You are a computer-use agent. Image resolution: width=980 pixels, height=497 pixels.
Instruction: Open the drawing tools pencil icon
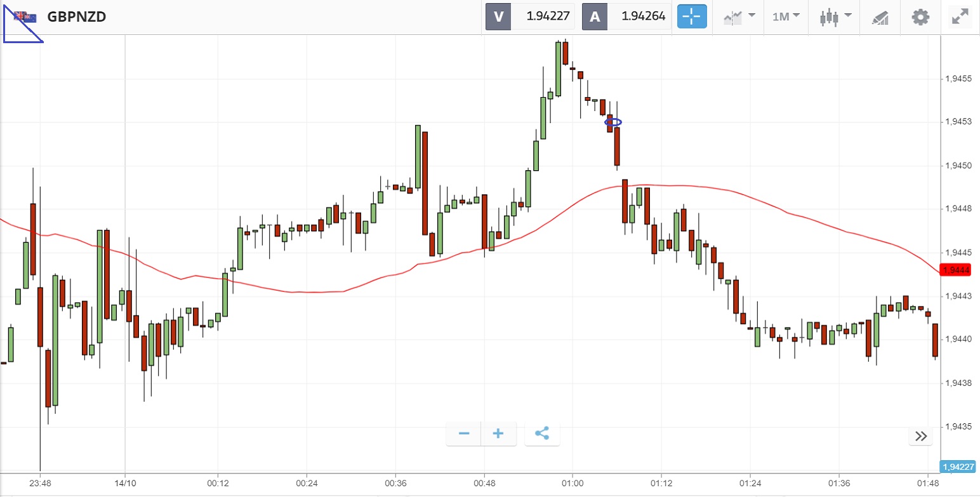pos(880,17)
